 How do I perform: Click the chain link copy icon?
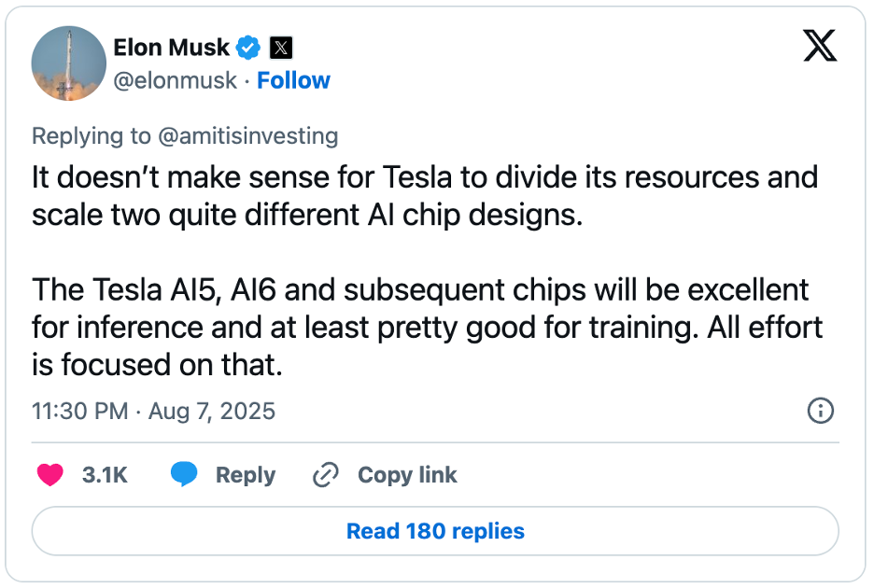[325, 475]
